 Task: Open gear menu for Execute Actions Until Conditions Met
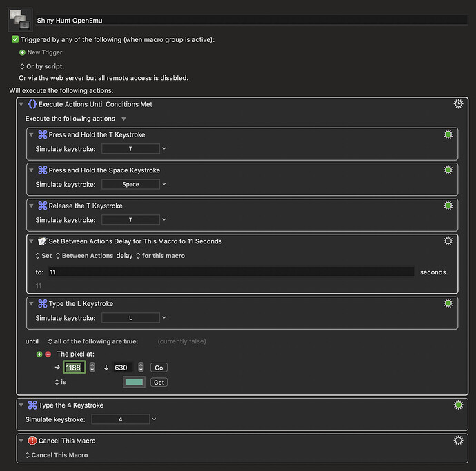click(x=458, y=104)
